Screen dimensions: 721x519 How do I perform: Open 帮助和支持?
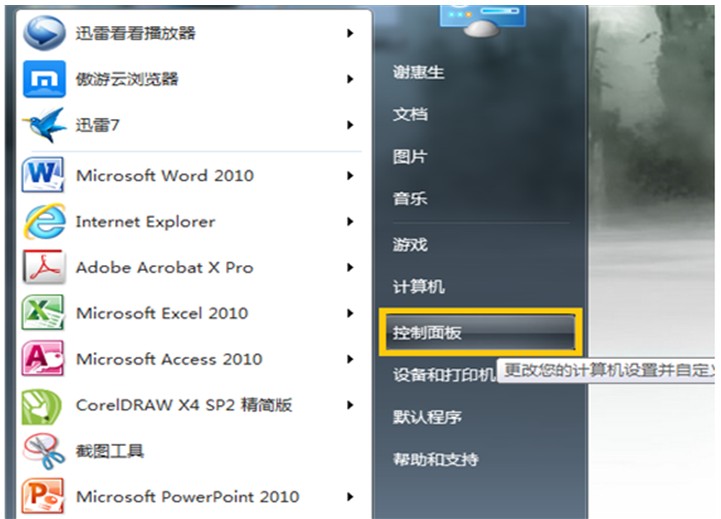[x=435, y=459]
